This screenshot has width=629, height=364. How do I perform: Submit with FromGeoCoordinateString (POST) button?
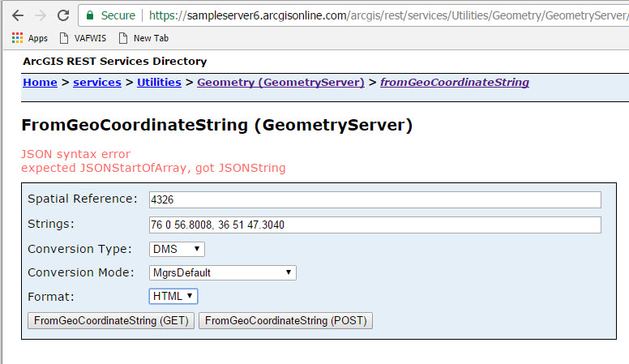coord(285,321)
